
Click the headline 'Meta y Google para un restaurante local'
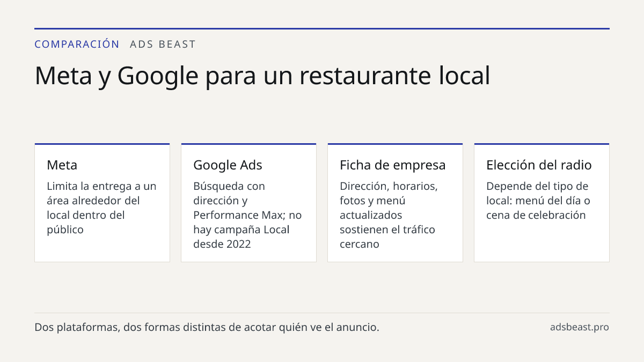[x=262, y=76]
